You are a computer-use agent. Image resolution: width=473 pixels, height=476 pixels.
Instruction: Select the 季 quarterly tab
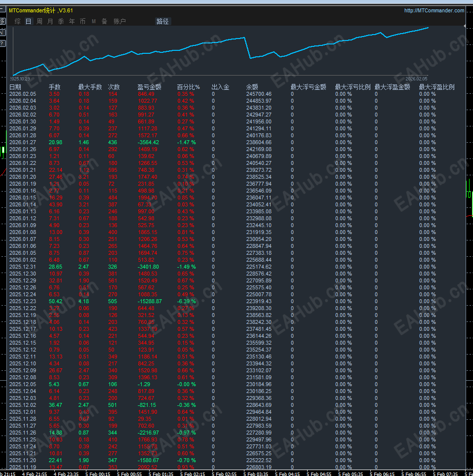click(61, 21)
